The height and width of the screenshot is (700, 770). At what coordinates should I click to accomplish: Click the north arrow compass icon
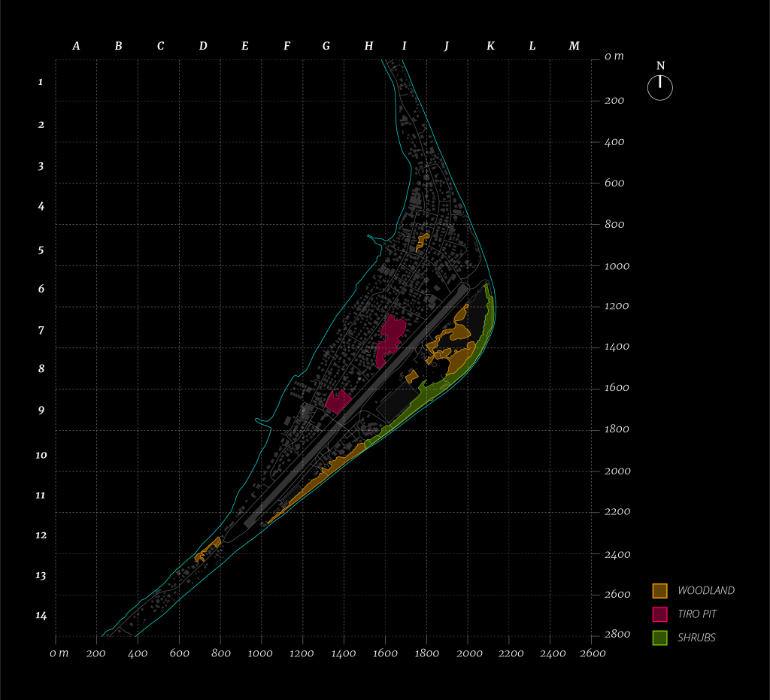[659, 88]
